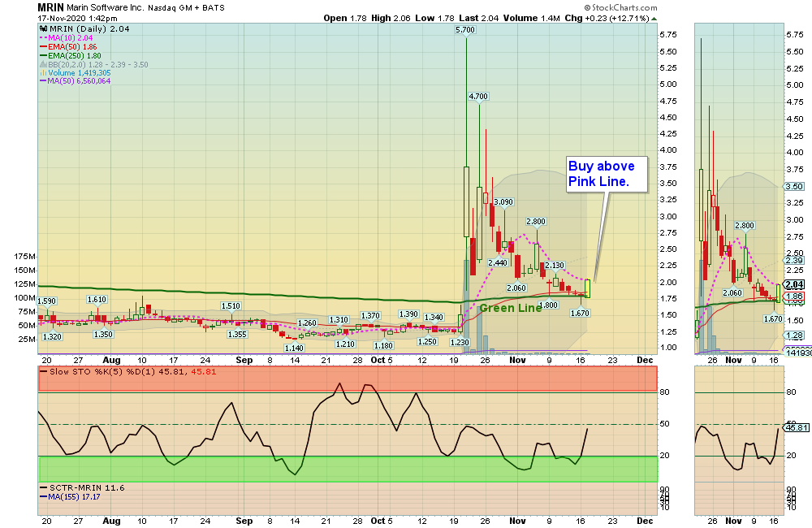Click the 2.130 price label

pos(555,266)
